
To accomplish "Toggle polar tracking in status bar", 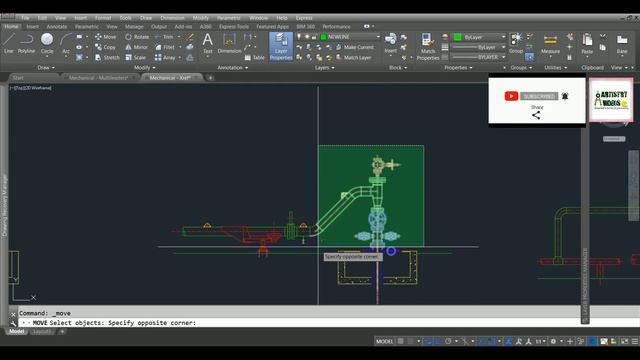I will tap(448, 341).
